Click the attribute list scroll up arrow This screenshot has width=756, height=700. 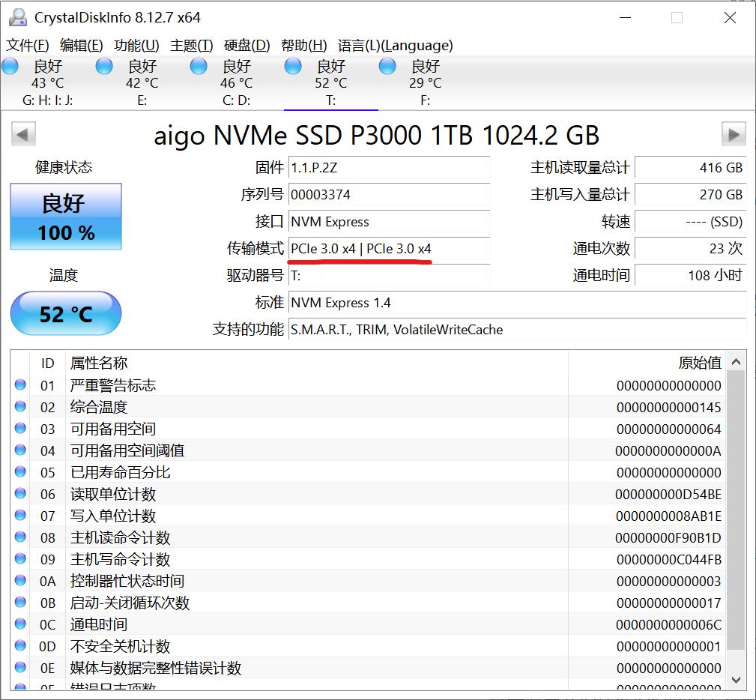(736, 362)
